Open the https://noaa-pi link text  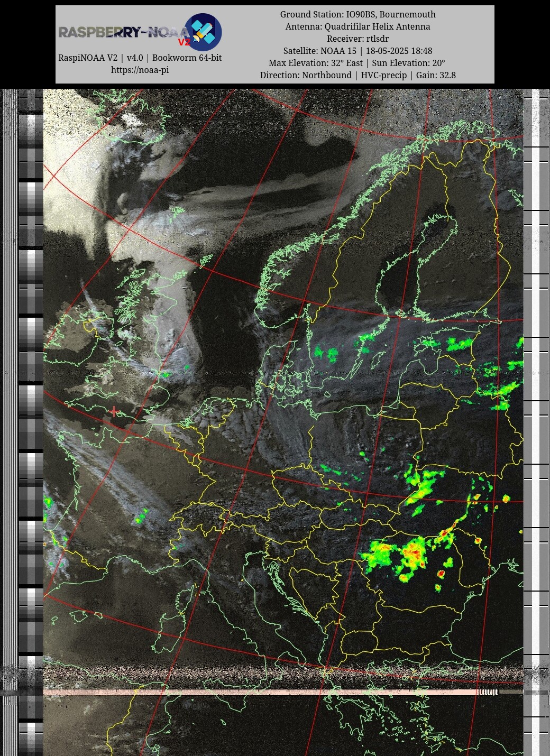(140, 70)
